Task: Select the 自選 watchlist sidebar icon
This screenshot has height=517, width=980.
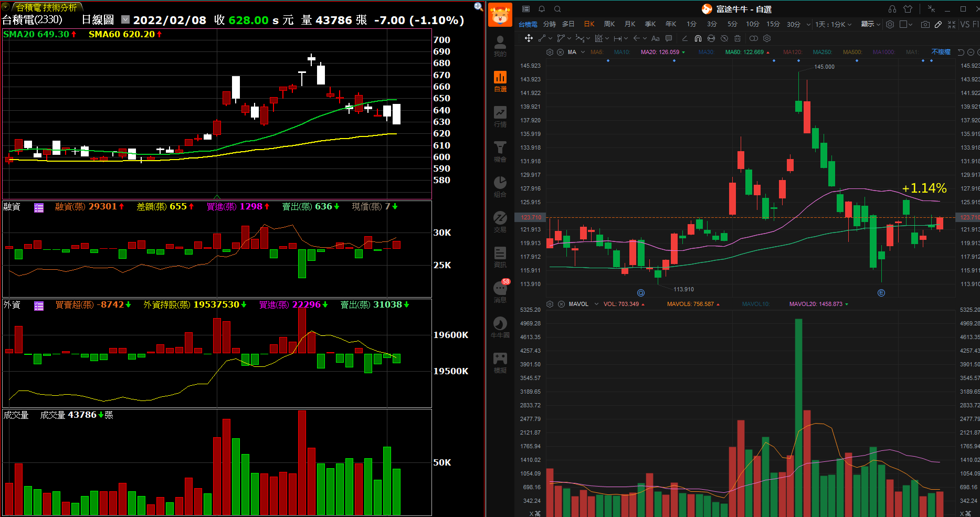Action: click(500, 81)
